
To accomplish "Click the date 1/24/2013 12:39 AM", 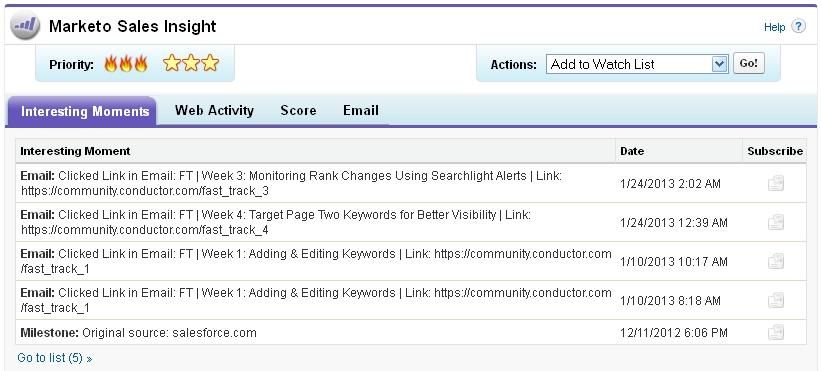I will [673, 223].
